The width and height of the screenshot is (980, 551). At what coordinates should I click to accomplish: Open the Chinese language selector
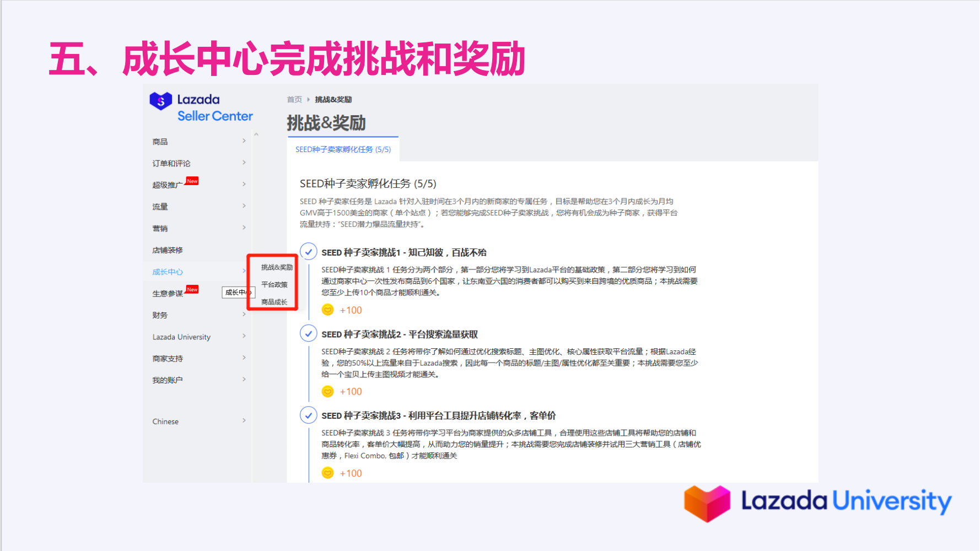coord(165,422)
